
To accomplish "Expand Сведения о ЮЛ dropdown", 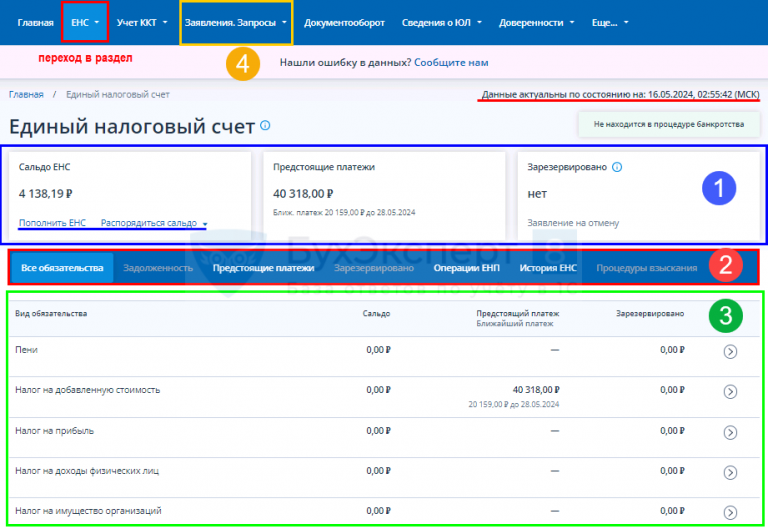I will click(x=442, y=23).
